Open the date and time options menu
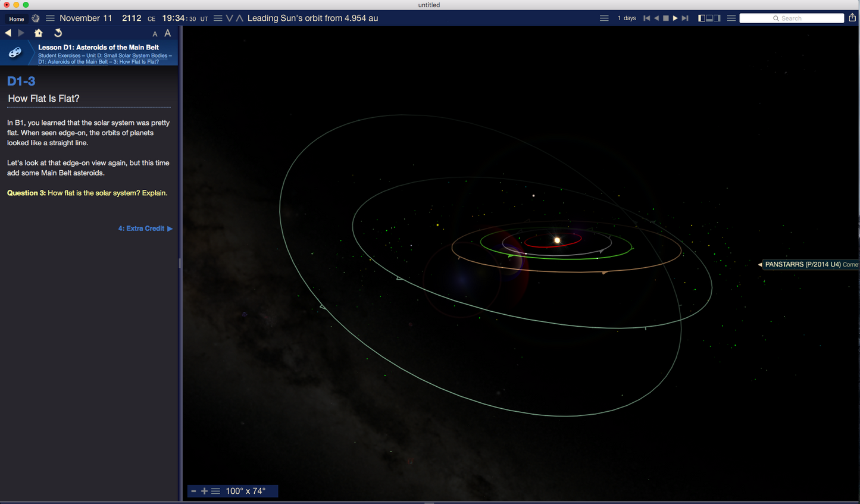The height and width of the screenshot is (504, 860). 50,18
